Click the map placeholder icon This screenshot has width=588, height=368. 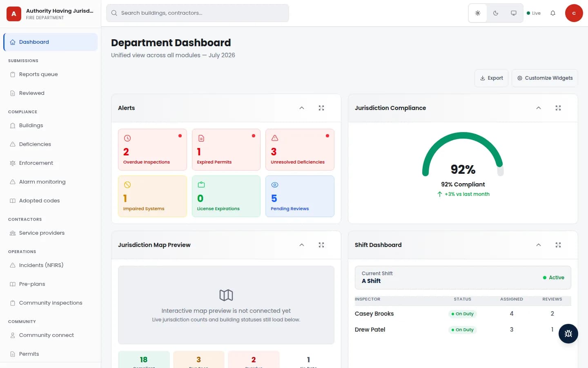pyautogui.click(x=226, y=295)
